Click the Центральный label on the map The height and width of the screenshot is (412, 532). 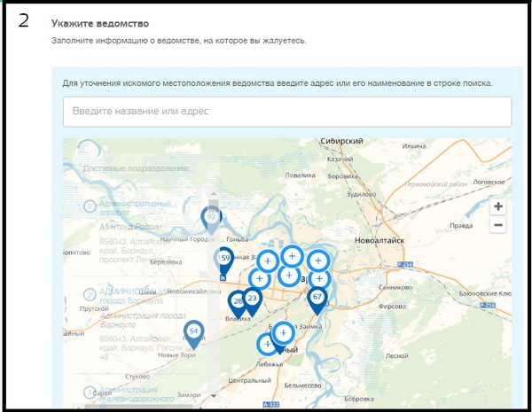tap(249, 380)
